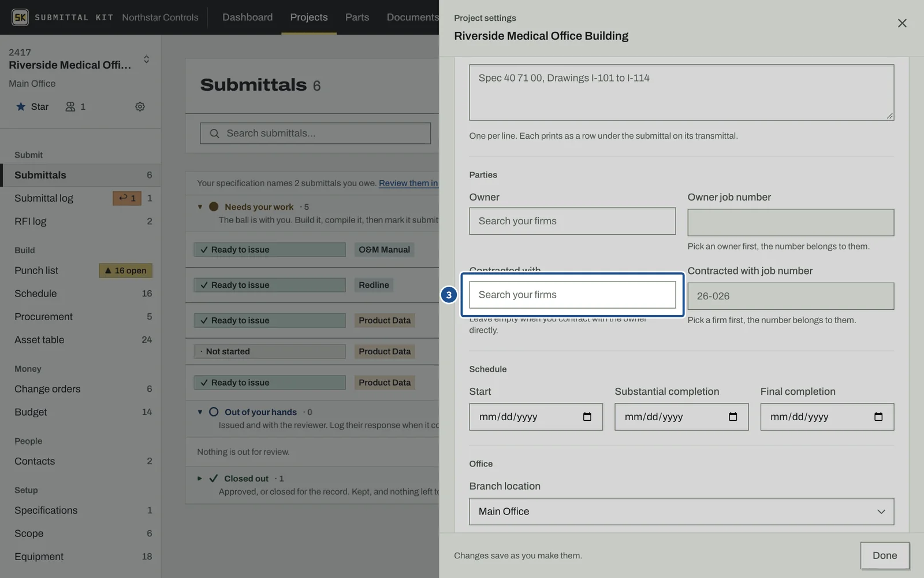Screen dimensions: 924x578
Task: Toggle the project switcher up-down chevrons
Action: [x=146, y=59]
